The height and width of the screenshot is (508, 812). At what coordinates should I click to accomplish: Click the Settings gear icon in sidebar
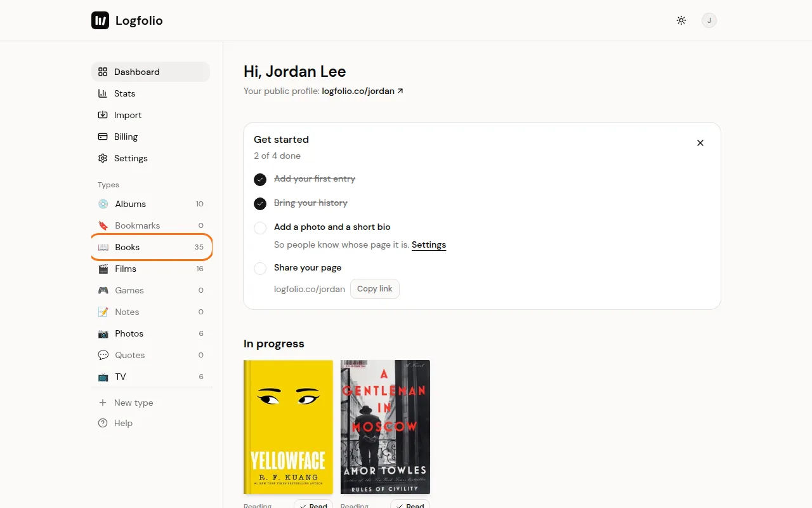coord(103,158)
